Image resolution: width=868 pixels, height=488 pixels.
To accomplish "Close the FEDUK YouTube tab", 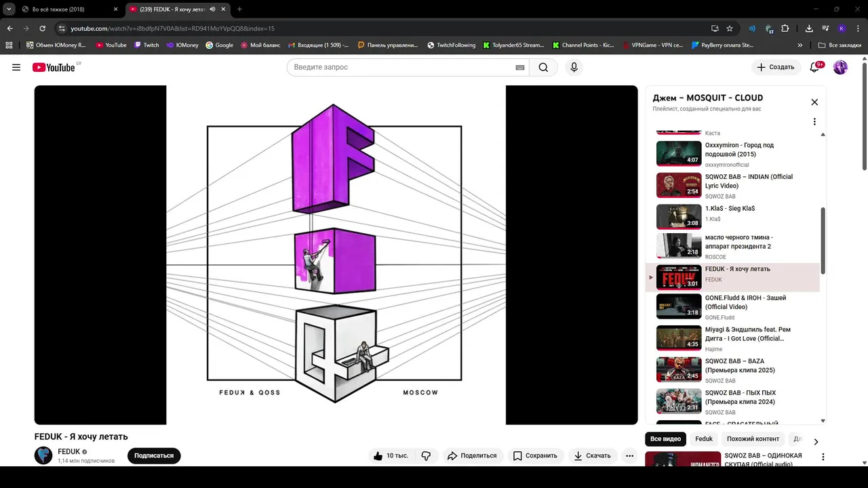I will pos(224,9).
